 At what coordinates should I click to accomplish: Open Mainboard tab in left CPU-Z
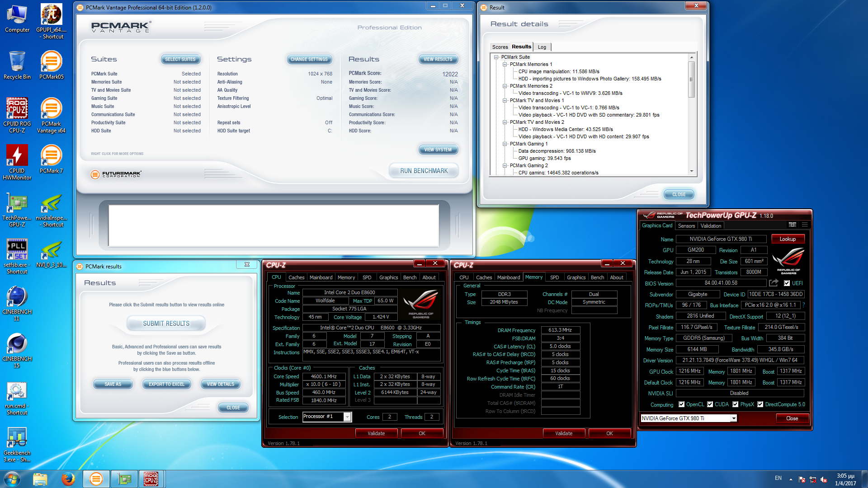click(x=321, y=277)
